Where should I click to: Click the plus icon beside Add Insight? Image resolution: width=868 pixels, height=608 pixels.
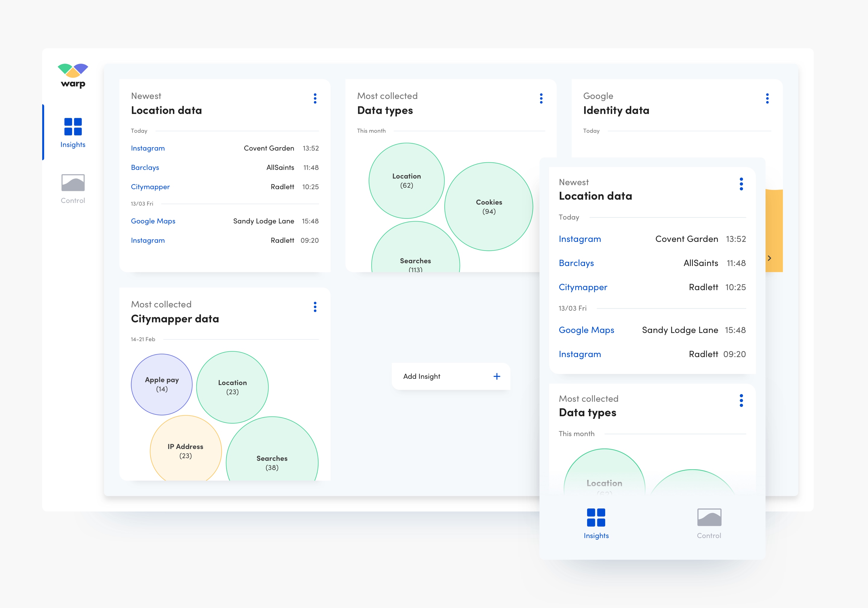pos(497,376)
